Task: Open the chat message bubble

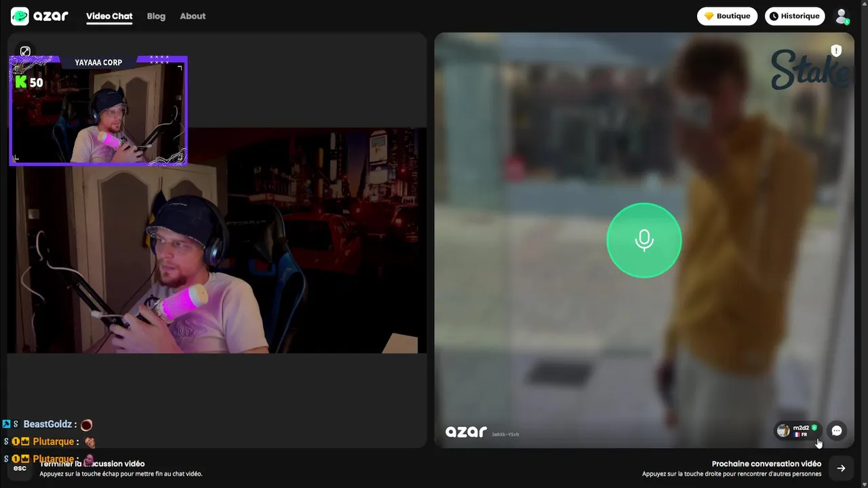Action: pyautogui.click(x=837, y=431)
